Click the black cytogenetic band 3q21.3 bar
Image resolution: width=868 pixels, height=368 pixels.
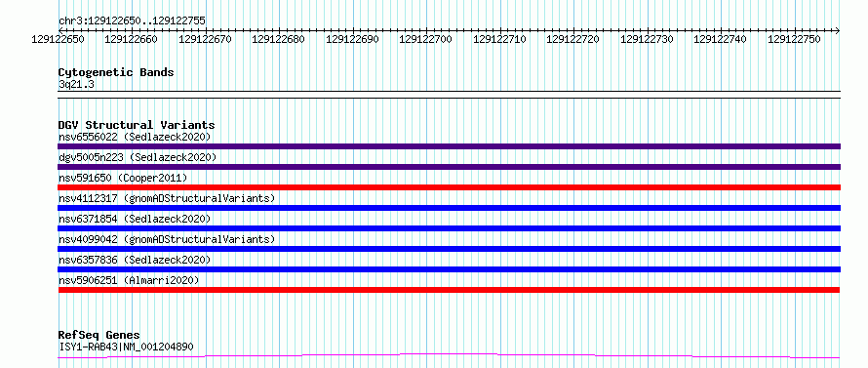[x=449, y=95]
